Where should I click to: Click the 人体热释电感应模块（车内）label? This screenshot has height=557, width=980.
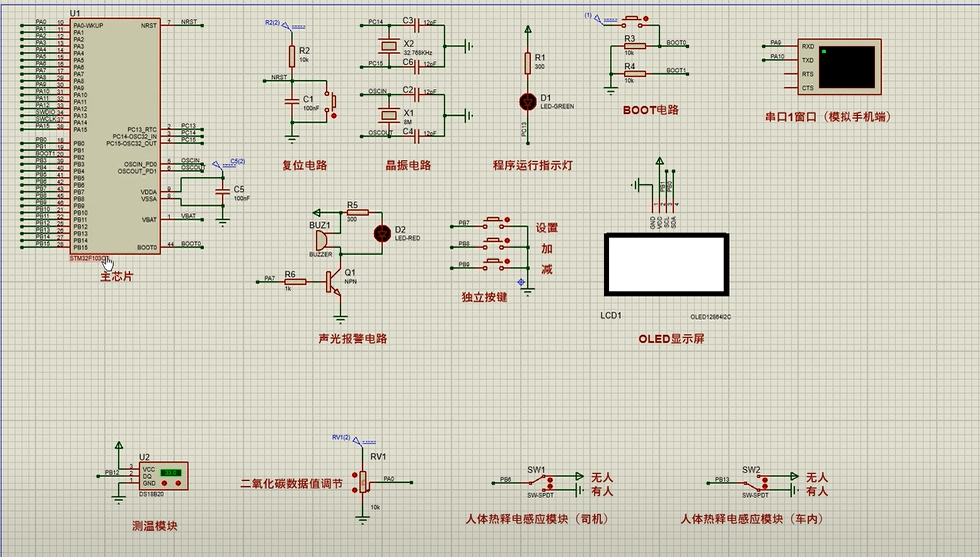(752, 519)
